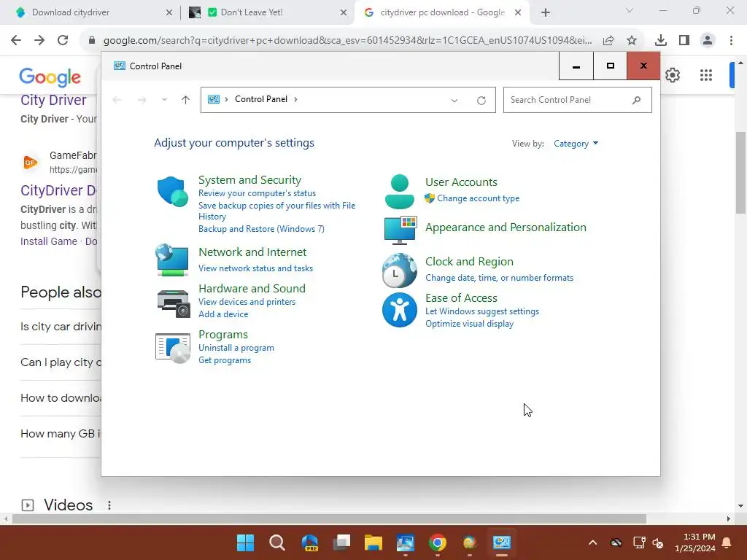This screenshot has width=747, height=560.
Task: Open Network and Internet globe icon
Action: 172,260
